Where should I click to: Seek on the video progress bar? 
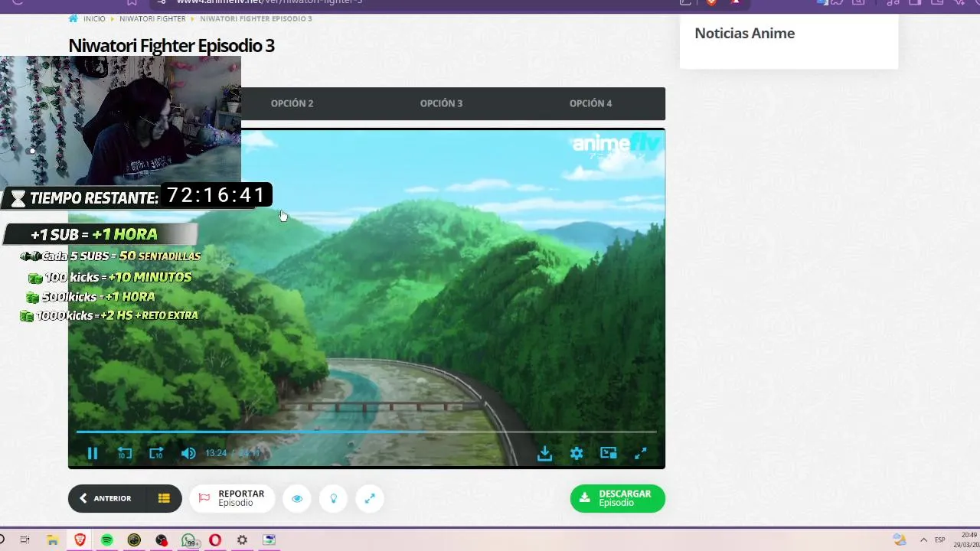point(366,432)
